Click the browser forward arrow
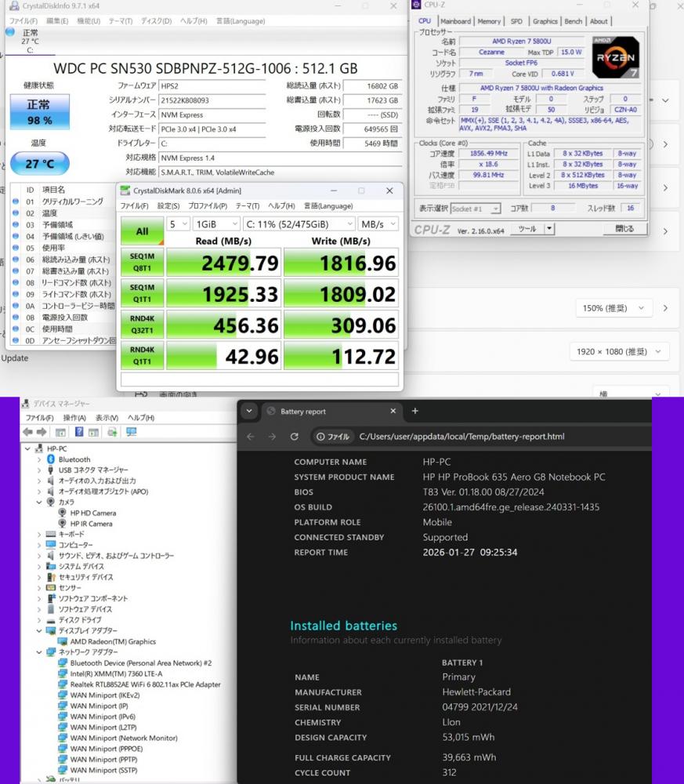Image resolution: width=684 pixels, height=784 pixels. [x=272, y=437]
